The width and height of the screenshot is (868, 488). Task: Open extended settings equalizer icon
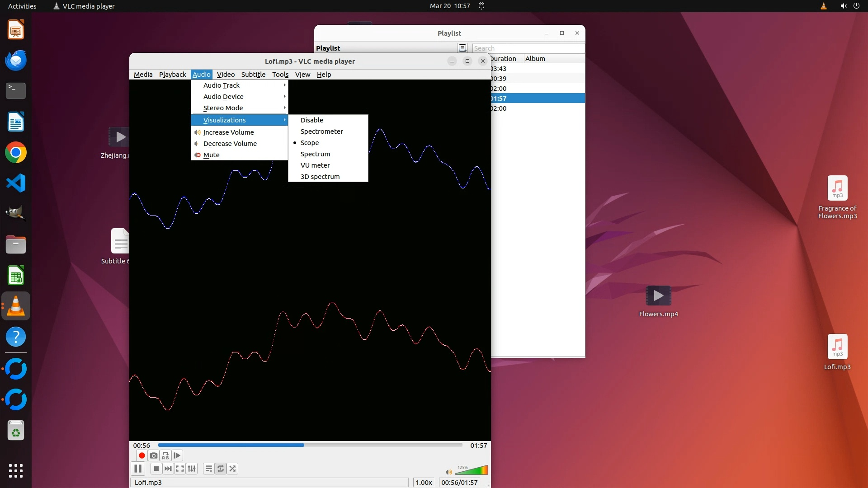pyautogui.click(x=192, y=469)
